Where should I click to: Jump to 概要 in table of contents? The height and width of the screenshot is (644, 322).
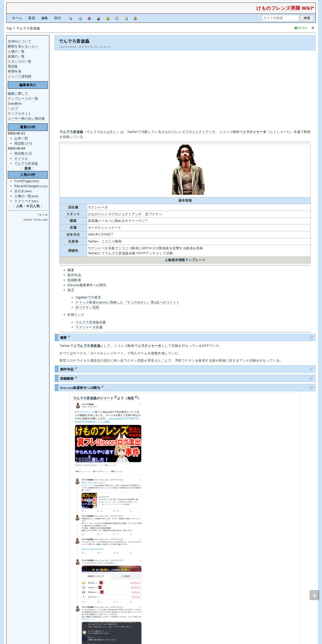tap(71, 270)
